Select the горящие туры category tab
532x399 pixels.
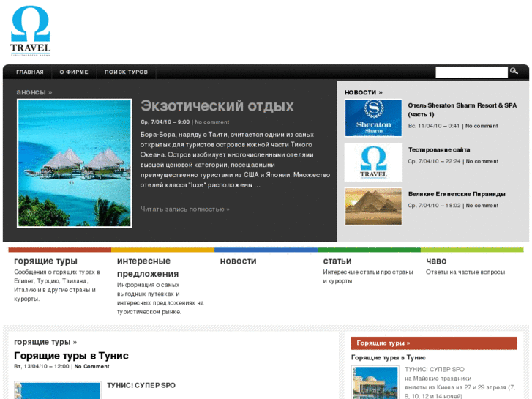45,261
